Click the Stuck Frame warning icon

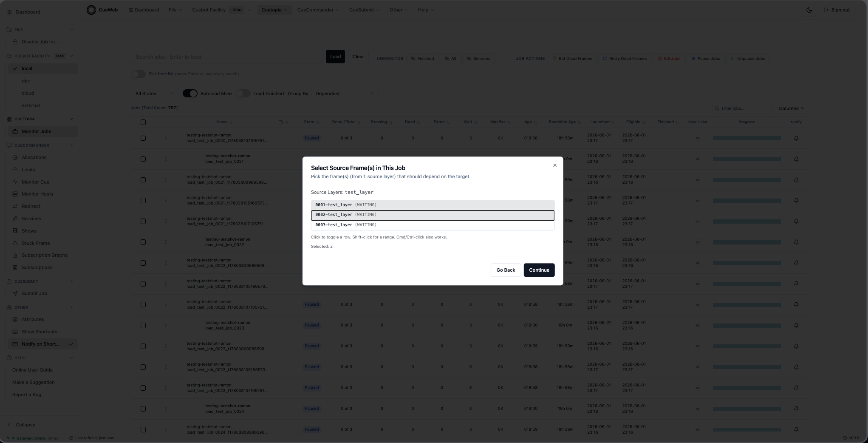(x=15, y=243)
